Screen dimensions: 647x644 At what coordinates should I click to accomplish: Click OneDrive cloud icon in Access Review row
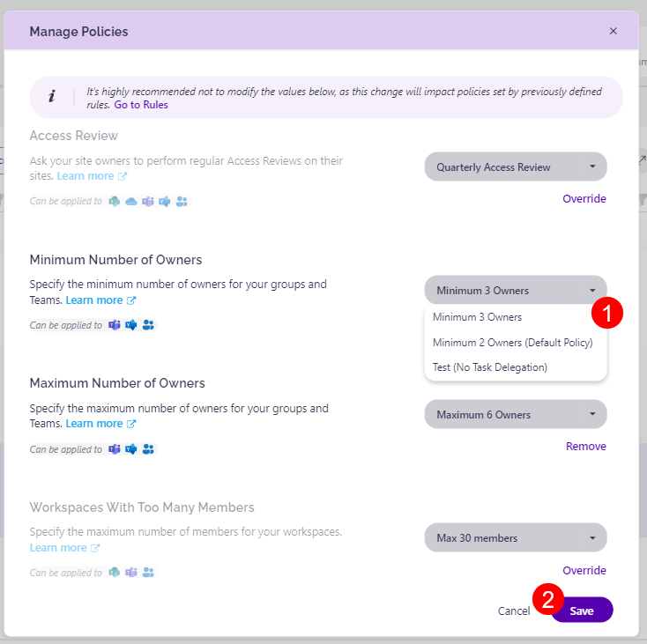point(131,201)
